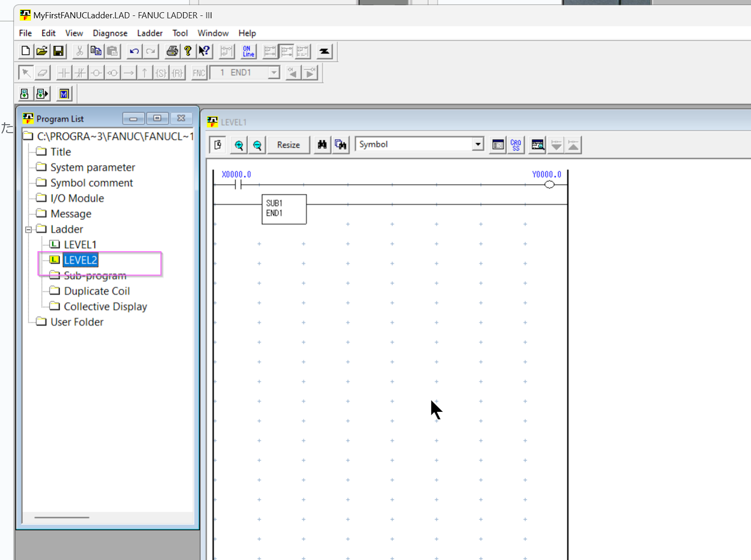Open search with the binoculars icon
Image resolution: width=751 pixels, height=560 pixels.
322,145
